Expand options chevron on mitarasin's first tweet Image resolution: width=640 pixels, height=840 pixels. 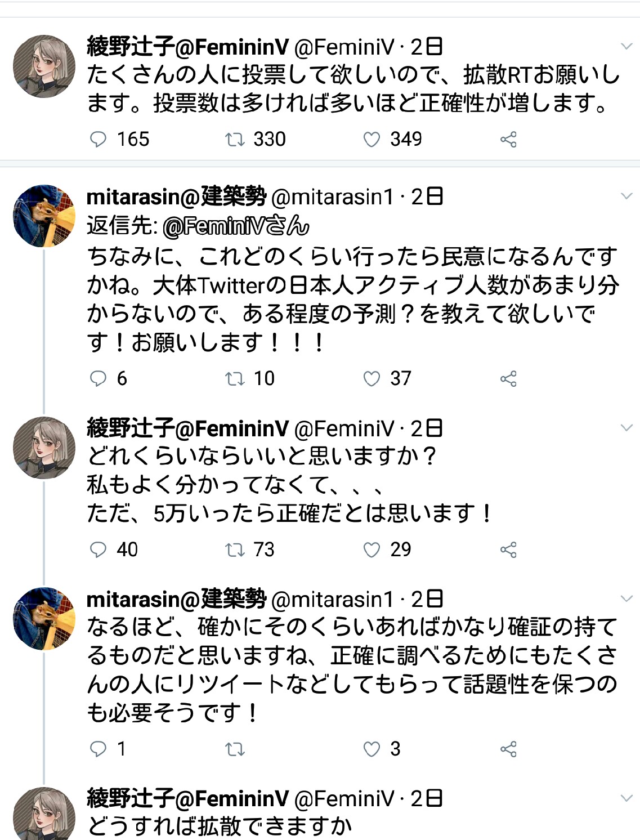(626, 196)
